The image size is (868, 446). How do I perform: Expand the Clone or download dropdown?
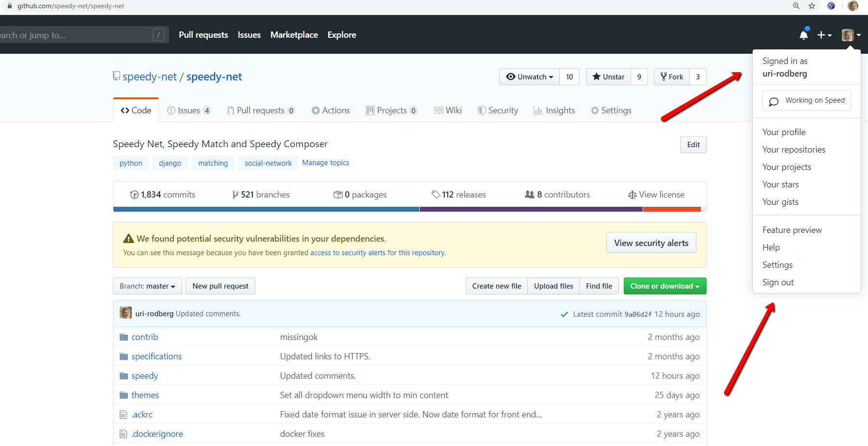664,286
